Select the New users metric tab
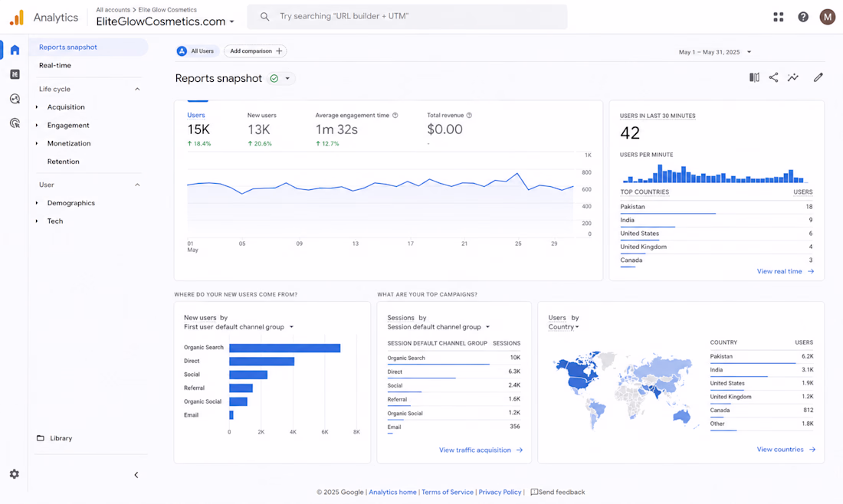Image resolution: width=843 pixels, height=504 pixels. point(261,129)
